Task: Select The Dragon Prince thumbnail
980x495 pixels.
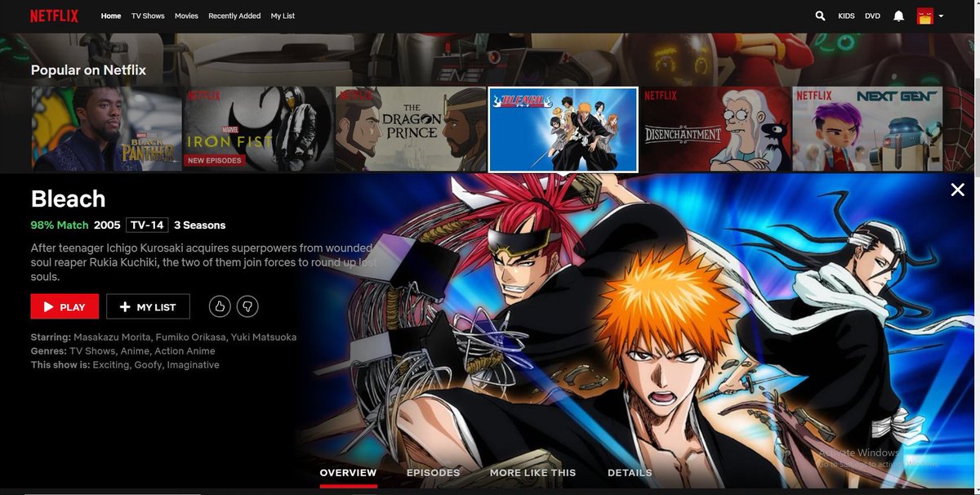Action: click(410, 128)
